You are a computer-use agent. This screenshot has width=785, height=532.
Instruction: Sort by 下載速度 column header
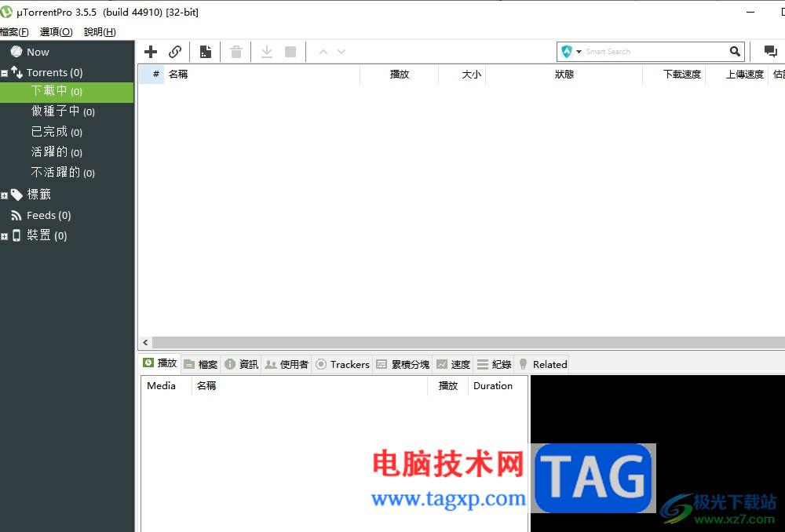pyautogui.click(x=674, y=74)
